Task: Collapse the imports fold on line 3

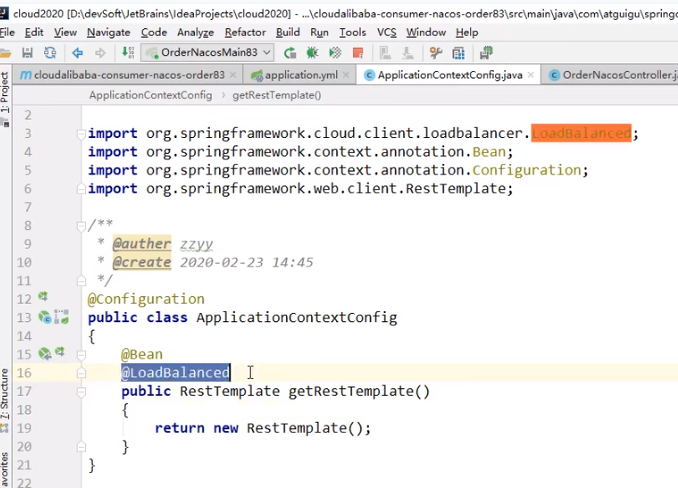Action: pyautogui.click(x=81, y=134)
